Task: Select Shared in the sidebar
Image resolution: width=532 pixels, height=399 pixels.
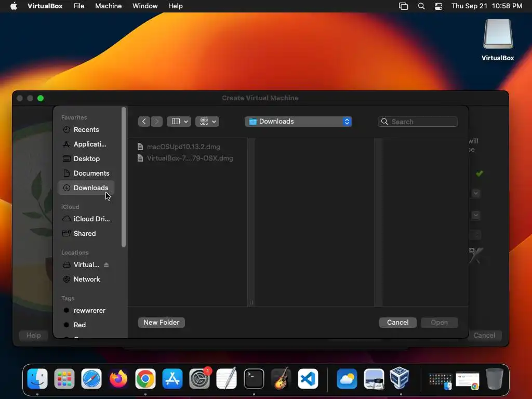Action: pyautogui.click(x=86, y=234)
